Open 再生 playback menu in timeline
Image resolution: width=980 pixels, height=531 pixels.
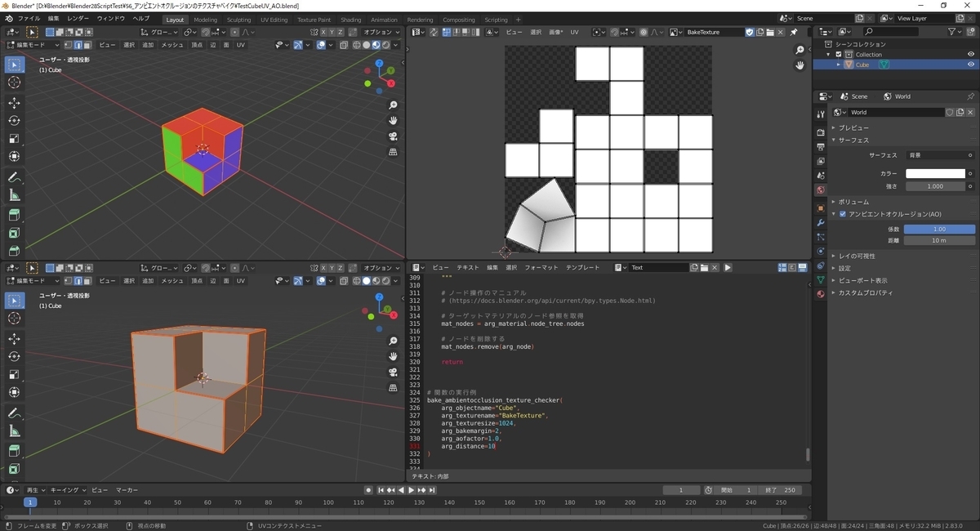coord(35,490)
